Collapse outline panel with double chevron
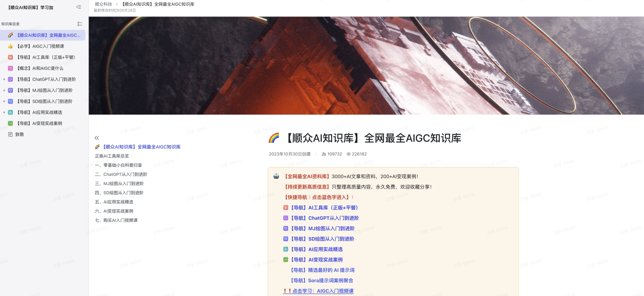The image size is (644, 296). 97,138
